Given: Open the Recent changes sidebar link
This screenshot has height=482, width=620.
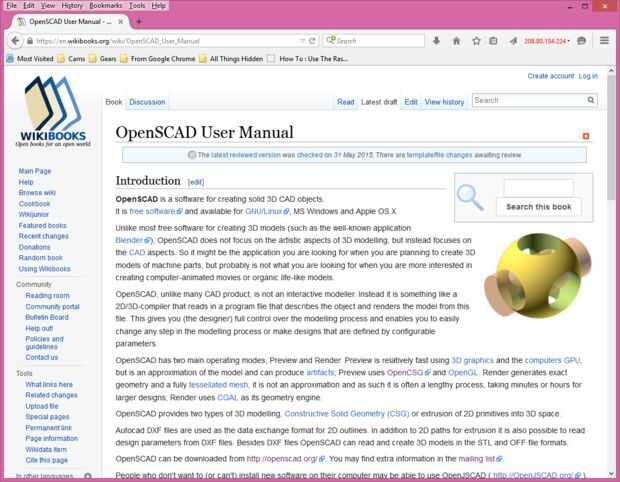Looking at the screenshot, I should pos(43,236).
